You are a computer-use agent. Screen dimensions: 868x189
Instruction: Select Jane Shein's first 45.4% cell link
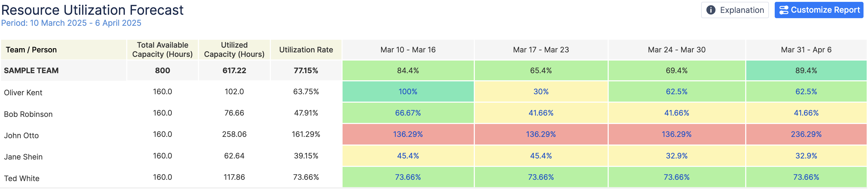click(x=408, y=156)
